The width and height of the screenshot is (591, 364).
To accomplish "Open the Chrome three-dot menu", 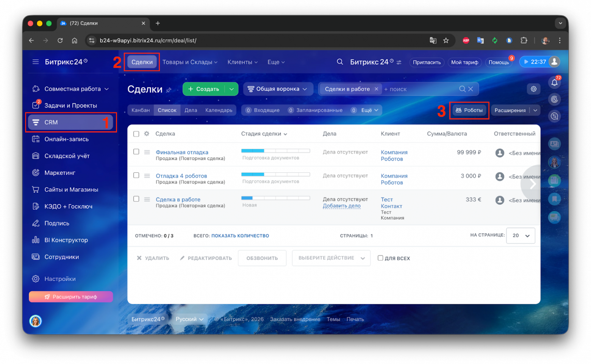I will point(560,41).
